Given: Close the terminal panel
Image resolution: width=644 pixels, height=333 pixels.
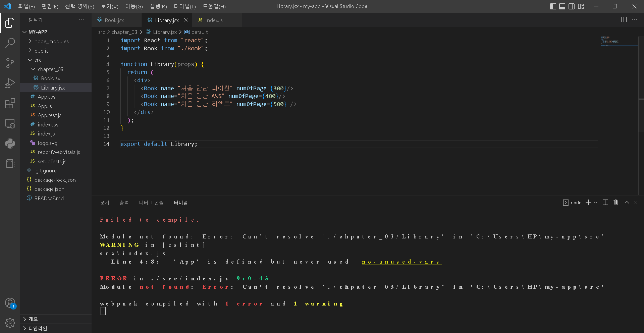Looking at the screenshot, I should pos(636,203).
